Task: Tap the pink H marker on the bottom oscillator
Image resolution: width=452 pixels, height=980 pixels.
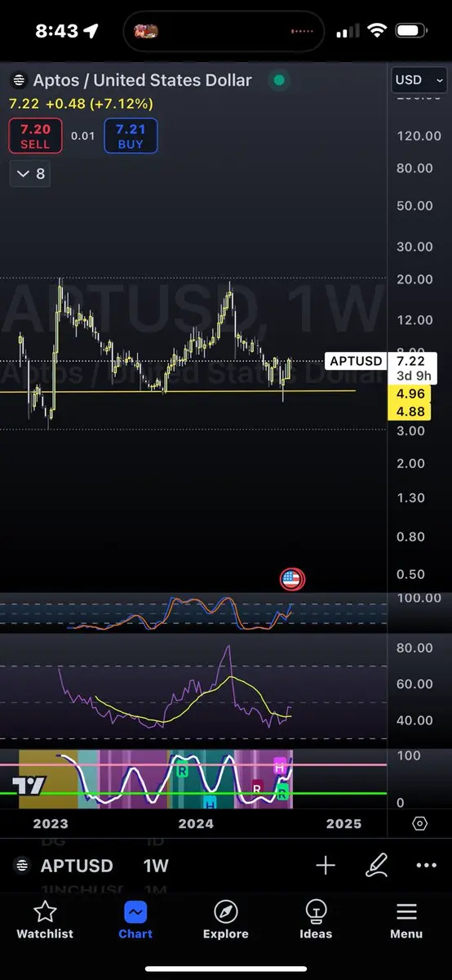Action: 280,767
